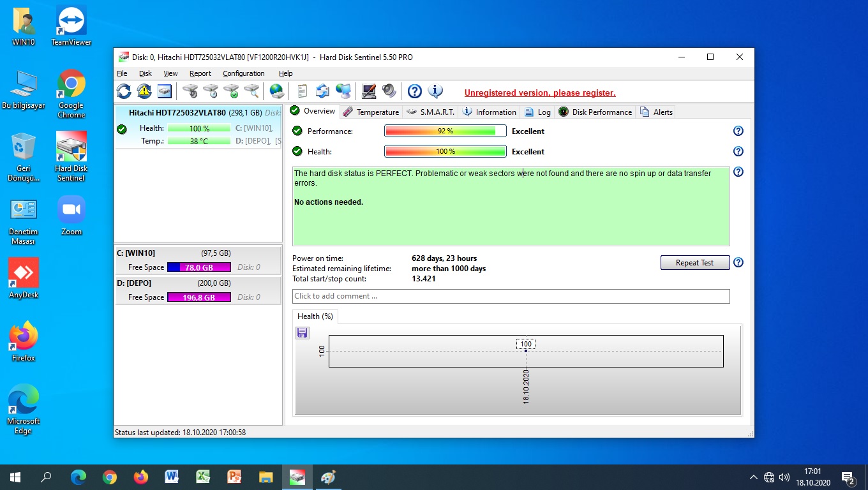
Task: Open the Report menu
Action: 200,73
